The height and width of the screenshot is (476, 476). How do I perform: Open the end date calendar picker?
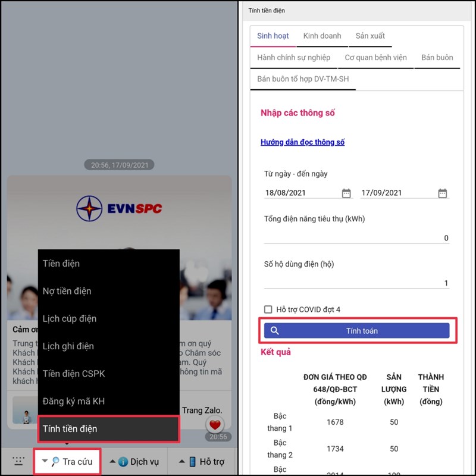pyautogui.click(x=442, y=193)
